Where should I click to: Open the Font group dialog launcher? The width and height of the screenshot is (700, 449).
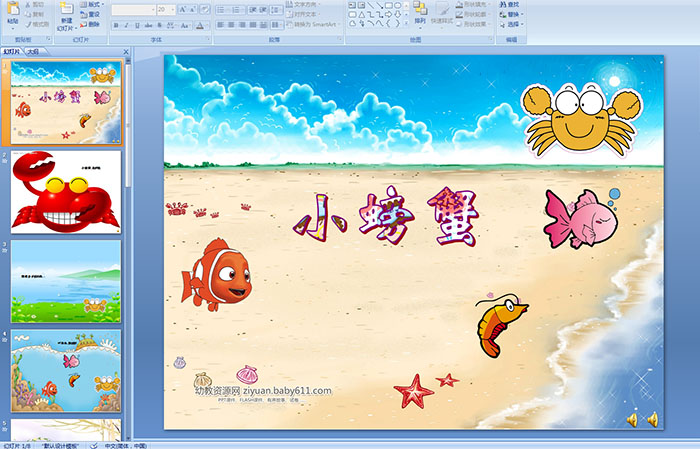208,40
